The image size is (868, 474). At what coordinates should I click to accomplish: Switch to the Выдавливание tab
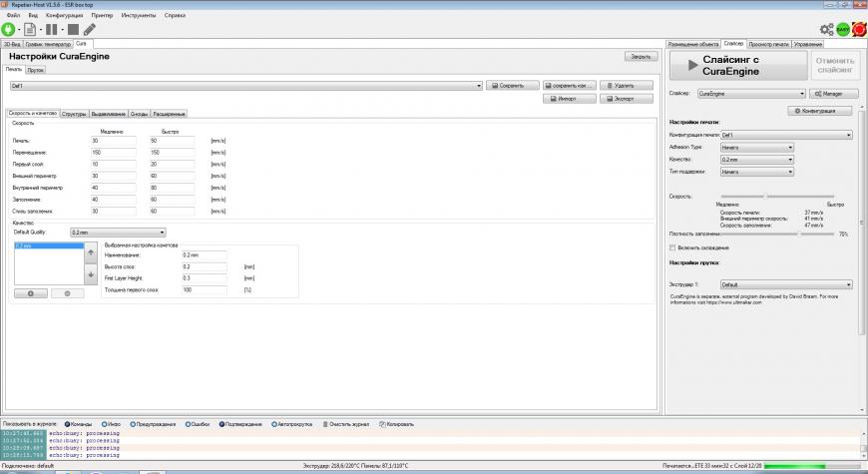pos(109,114)
